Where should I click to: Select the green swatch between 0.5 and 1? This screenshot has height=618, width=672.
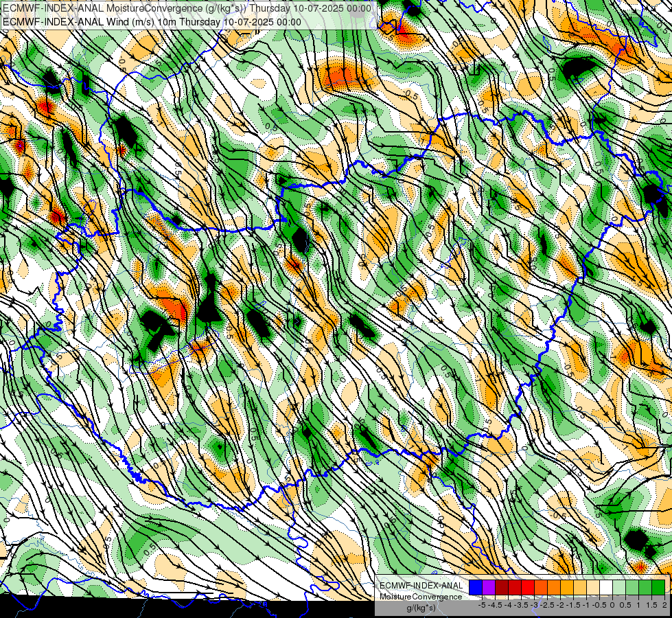[632, 587]
